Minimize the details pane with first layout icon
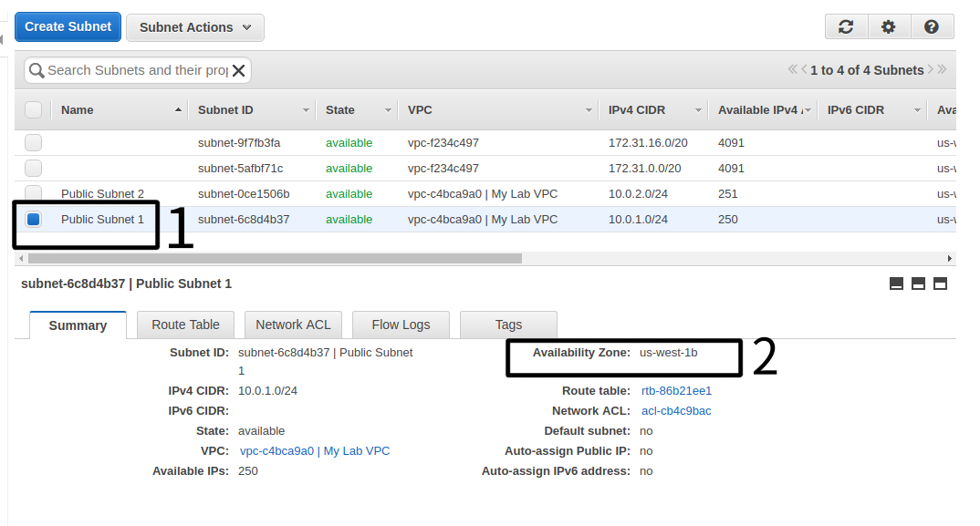The height and width of the screenshot is (526, 980). (x=896, y=284)
